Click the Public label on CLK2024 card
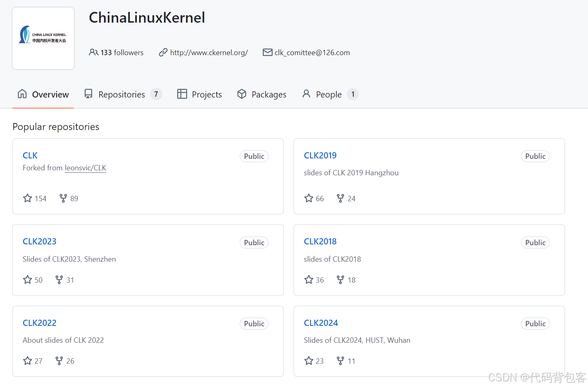This screenshot has height=388, width=588. tap(535, 324)
